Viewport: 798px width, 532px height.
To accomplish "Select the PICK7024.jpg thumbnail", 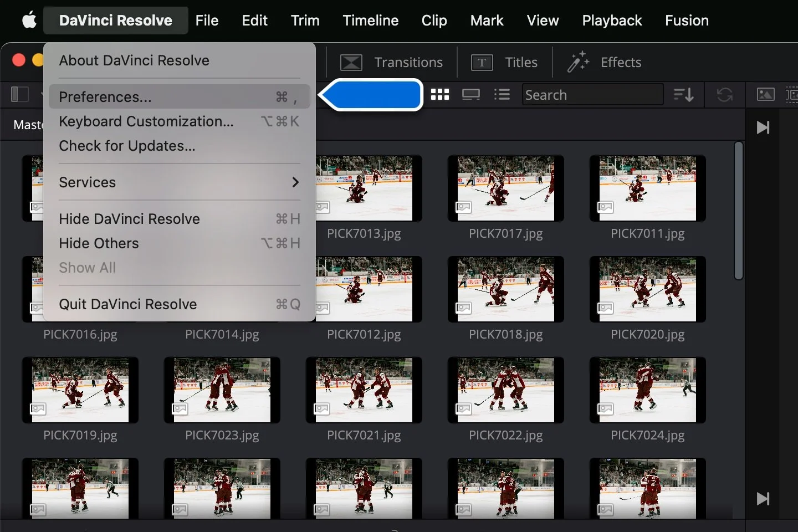I will click(648, 390).
